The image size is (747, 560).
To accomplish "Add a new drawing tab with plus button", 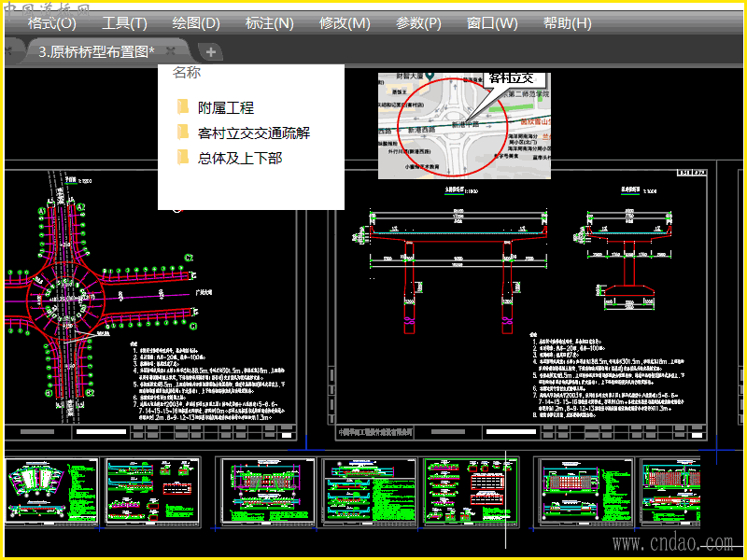I will coord(211,52).
